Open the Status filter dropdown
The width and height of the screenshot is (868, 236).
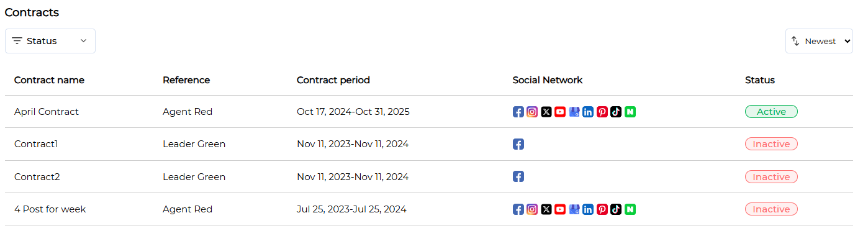(x=50, y=41)
